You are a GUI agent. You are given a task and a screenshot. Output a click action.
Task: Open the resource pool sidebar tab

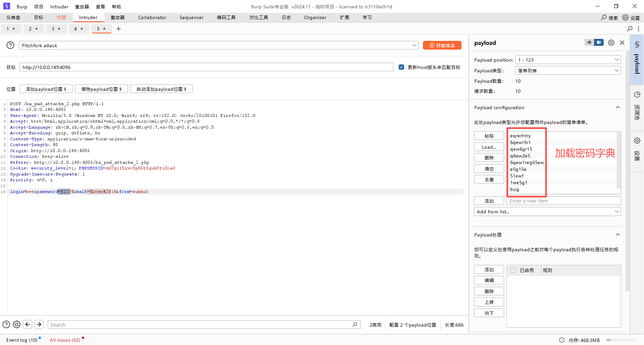pos(637,107)
